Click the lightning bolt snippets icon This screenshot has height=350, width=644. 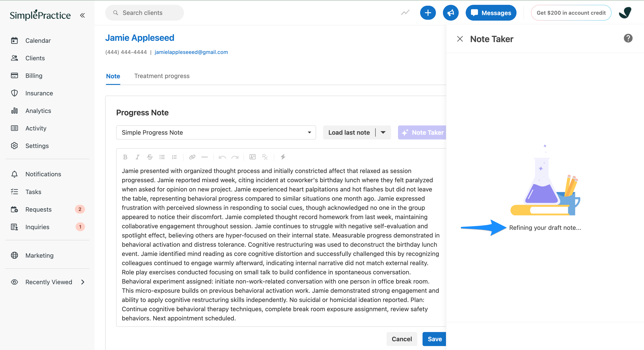283,157
